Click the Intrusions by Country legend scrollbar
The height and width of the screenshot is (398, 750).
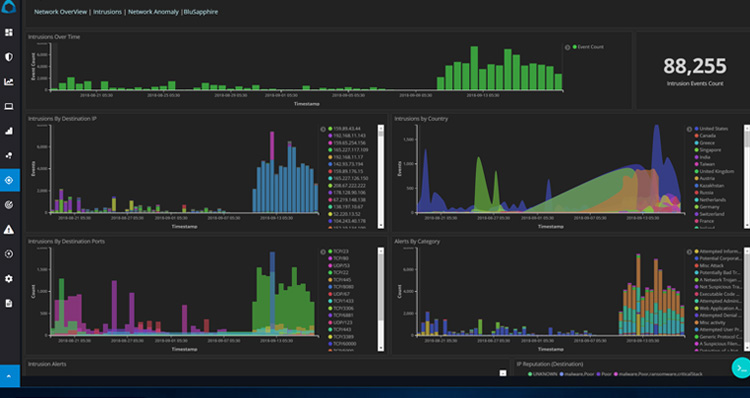point(747,177)
